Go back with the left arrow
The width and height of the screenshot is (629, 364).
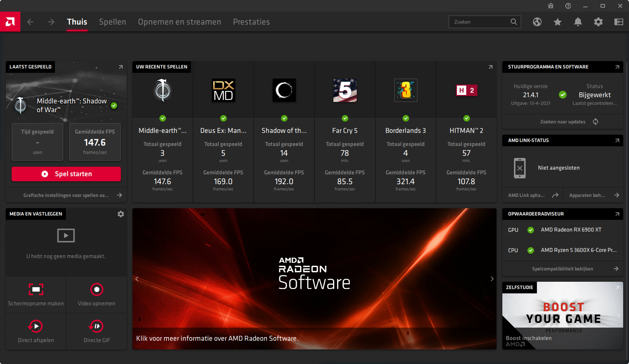[31, 22]
